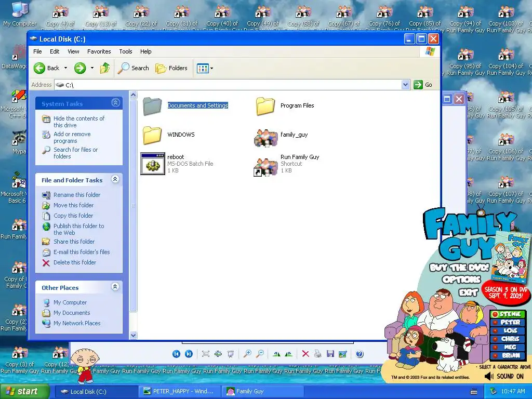Viewport: 532px width, 399px height.
Task: Collapse the File and Folder Tasks panel
Action: click(115, 179)
